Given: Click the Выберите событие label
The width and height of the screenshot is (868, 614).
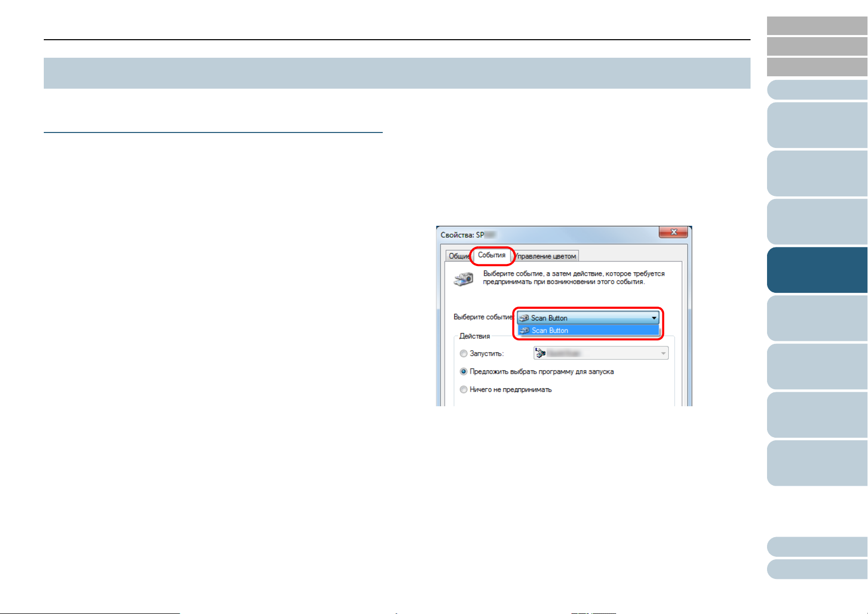Looking at the screenshot, I should [483, 317].
